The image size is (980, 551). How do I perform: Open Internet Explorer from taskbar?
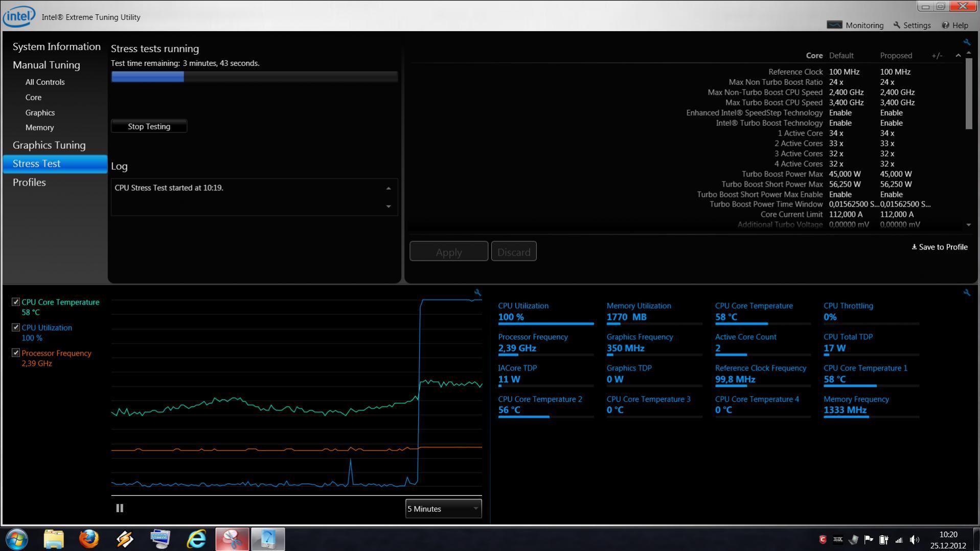(196, 539)
